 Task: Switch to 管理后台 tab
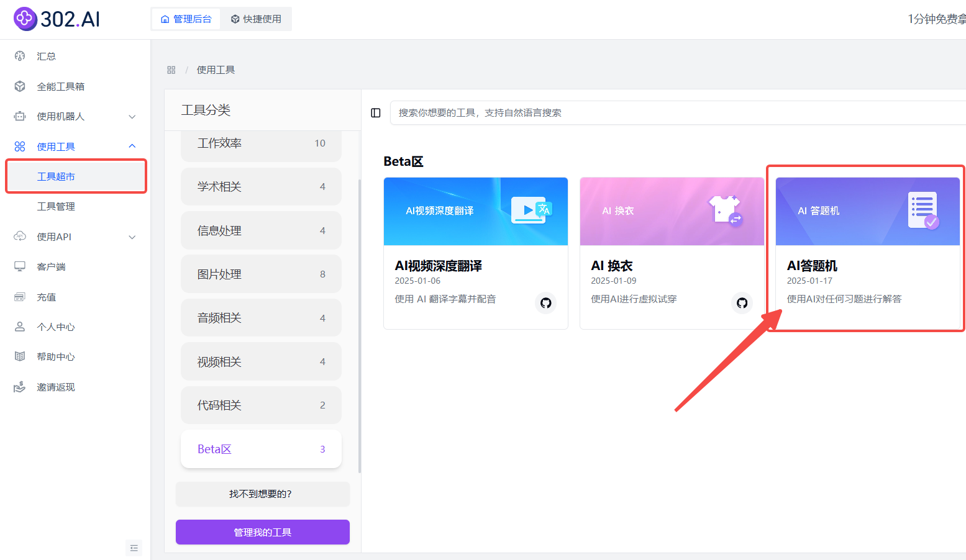pyautogui.click(x=186, y=19)
